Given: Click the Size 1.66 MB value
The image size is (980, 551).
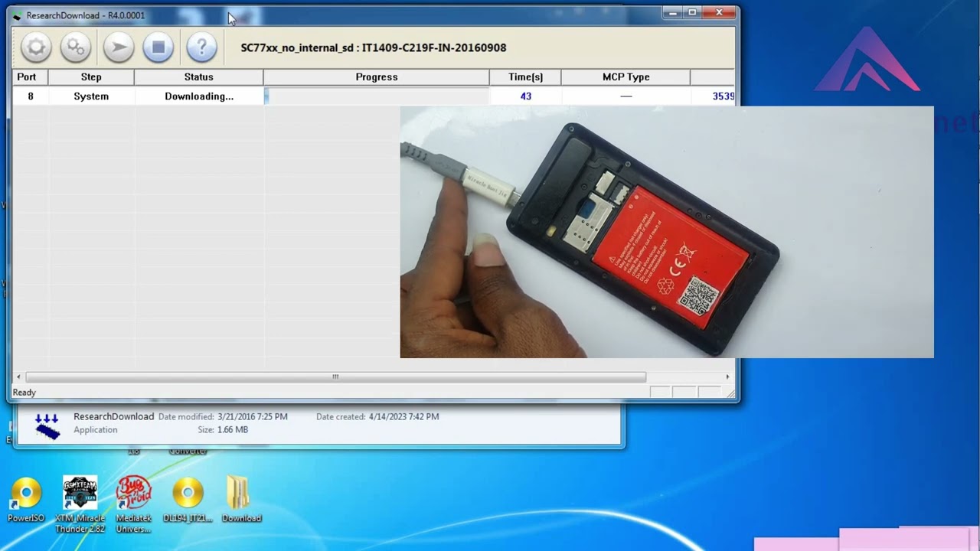Looking at the screenshot, I should [x=232, y=430].
